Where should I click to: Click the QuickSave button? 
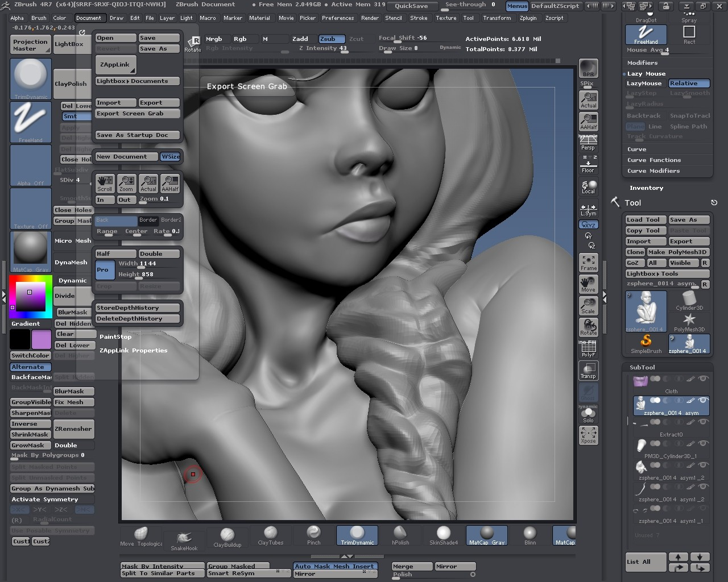412,6
